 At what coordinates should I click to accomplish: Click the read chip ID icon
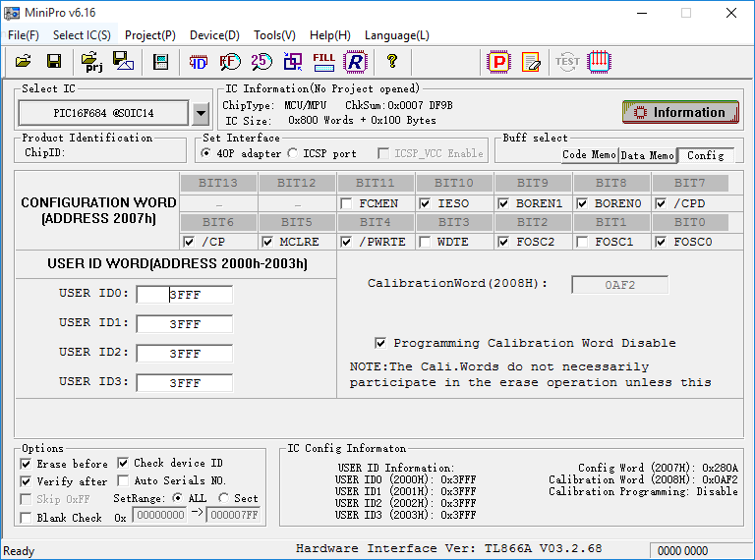(199, 62)
